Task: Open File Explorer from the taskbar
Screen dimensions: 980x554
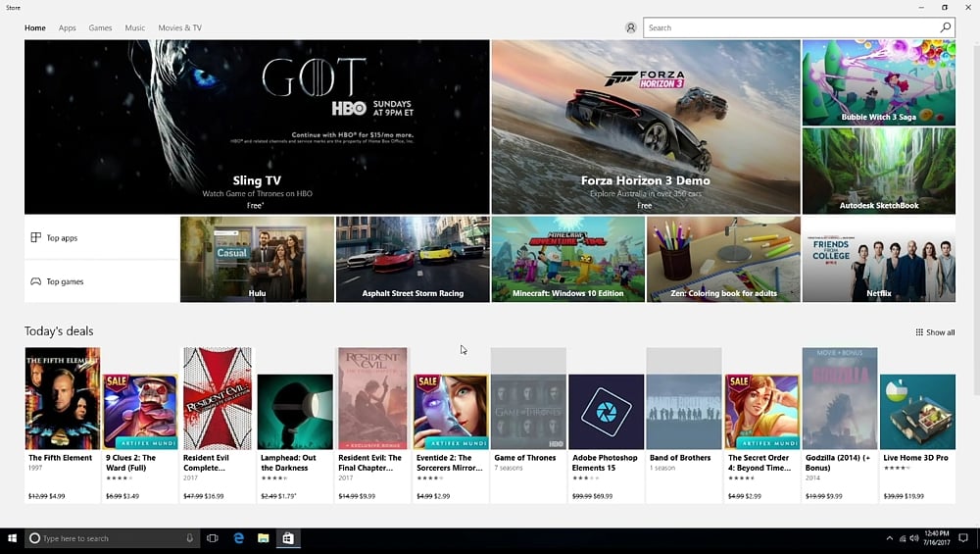Action: click(263, 538)
